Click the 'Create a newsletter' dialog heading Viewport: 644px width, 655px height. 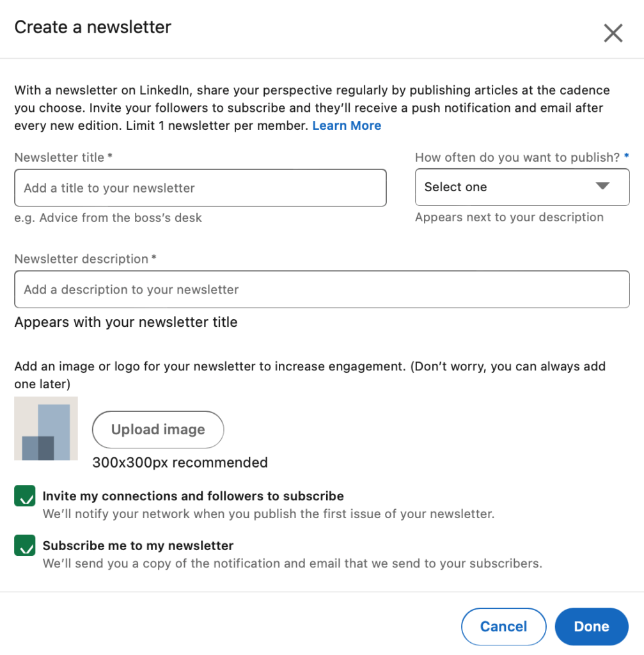pyautogui.click(x=93, y=28)
